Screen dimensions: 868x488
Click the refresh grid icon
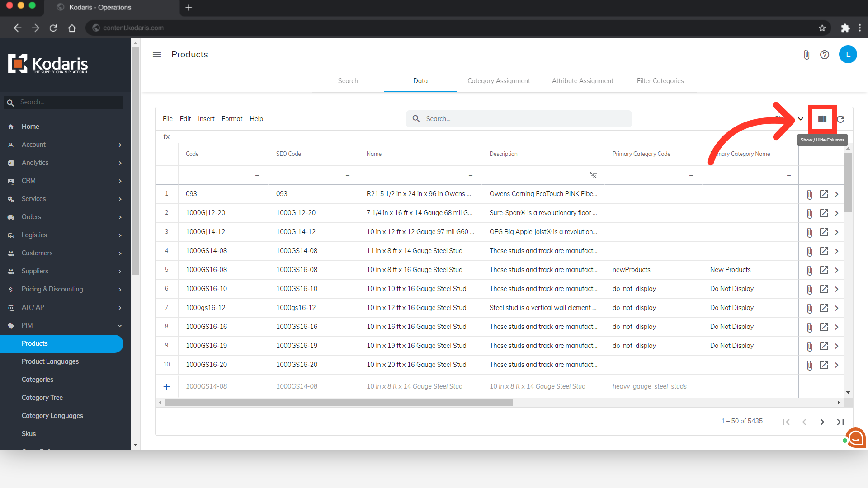tap(840, 119)
